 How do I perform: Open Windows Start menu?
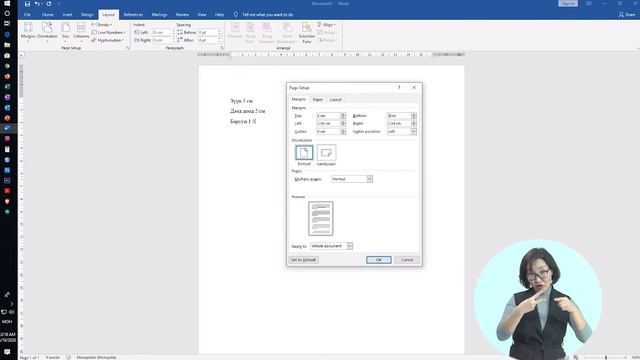[x=7, y=3]
